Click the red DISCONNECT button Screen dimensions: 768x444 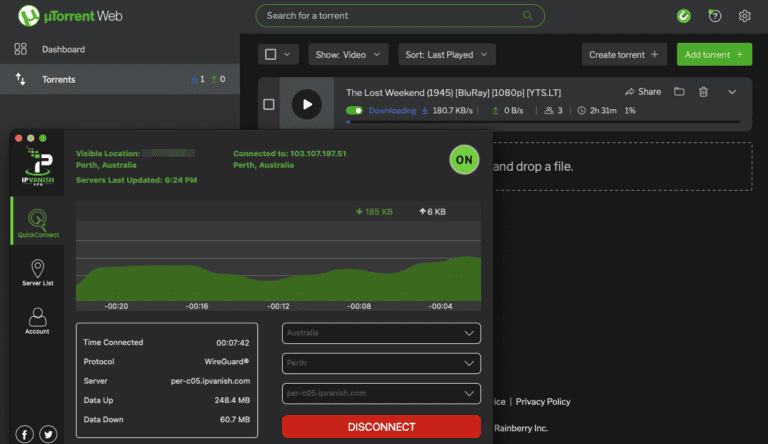381,427
